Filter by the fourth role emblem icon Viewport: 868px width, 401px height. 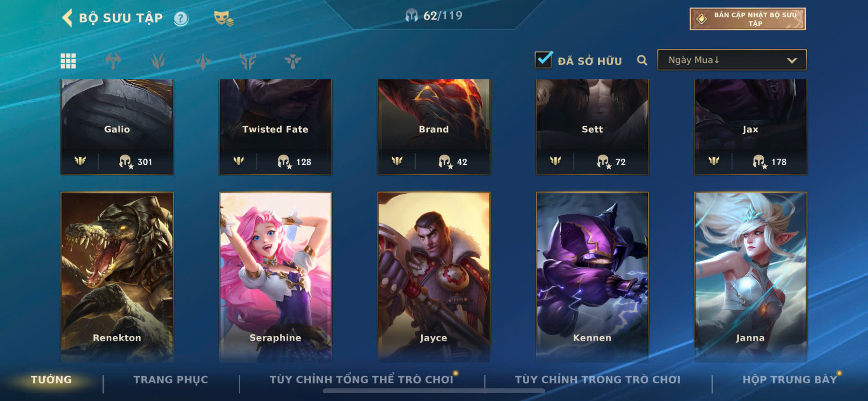[x=248, y=61]
